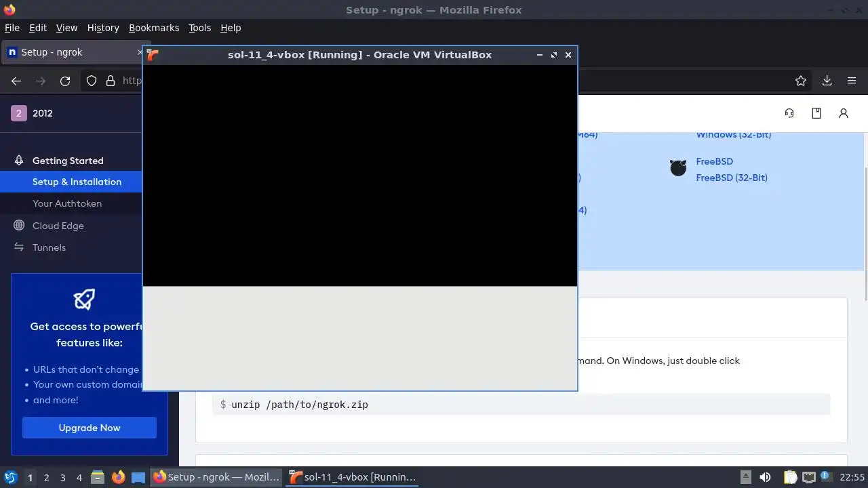Select the Setup - ngrok browser tab
868x488 pixels.
73,52
